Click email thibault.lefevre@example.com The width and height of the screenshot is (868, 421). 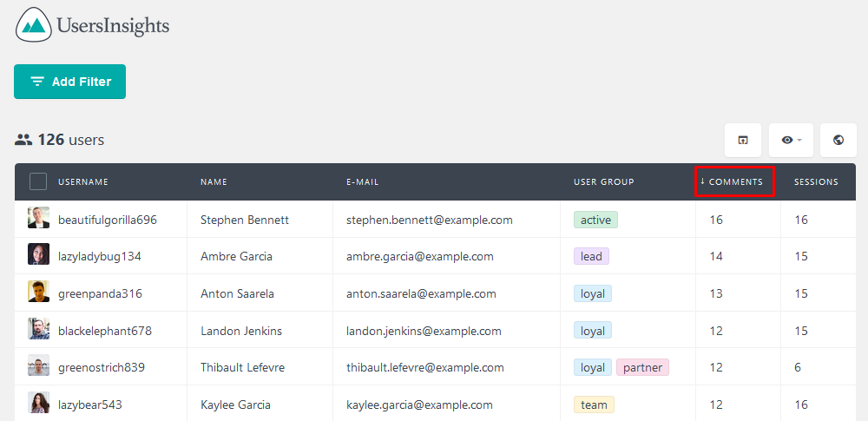click(x=425, y=367)
